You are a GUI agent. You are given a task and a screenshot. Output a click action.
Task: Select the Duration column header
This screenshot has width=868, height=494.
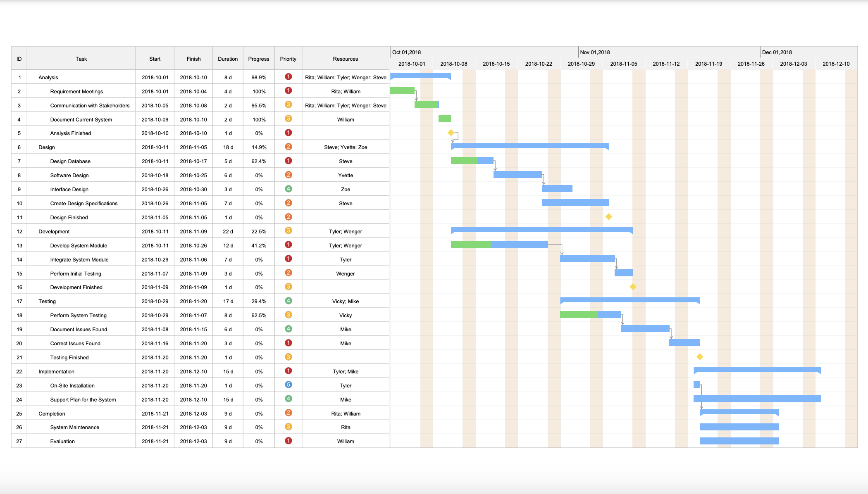(x=228, y=59)
